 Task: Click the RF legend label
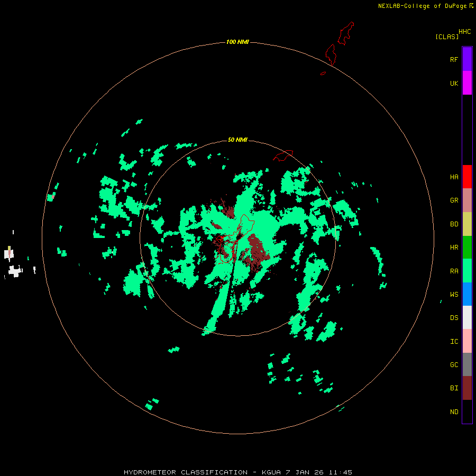click(x=454, y=59)
